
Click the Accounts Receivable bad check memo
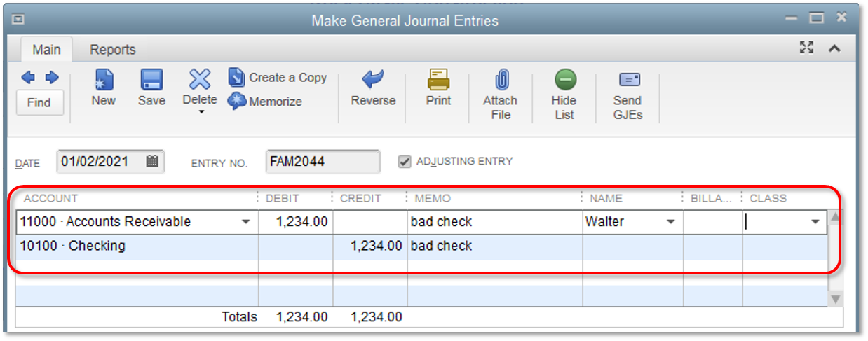(494, 222)
